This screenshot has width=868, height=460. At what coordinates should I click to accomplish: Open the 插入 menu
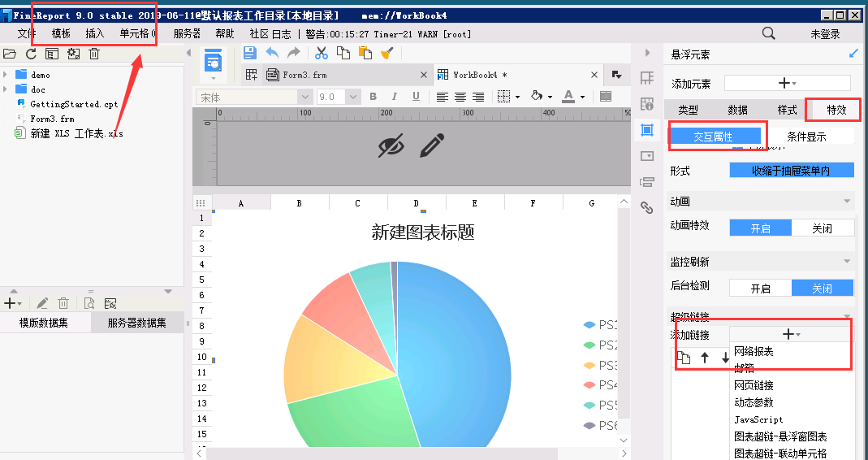click(x=95, y=34)
